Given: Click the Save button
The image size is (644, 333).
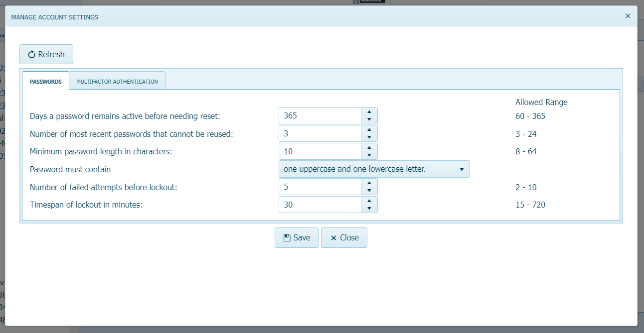Looking at the screenshot, I should coord(296,237).
